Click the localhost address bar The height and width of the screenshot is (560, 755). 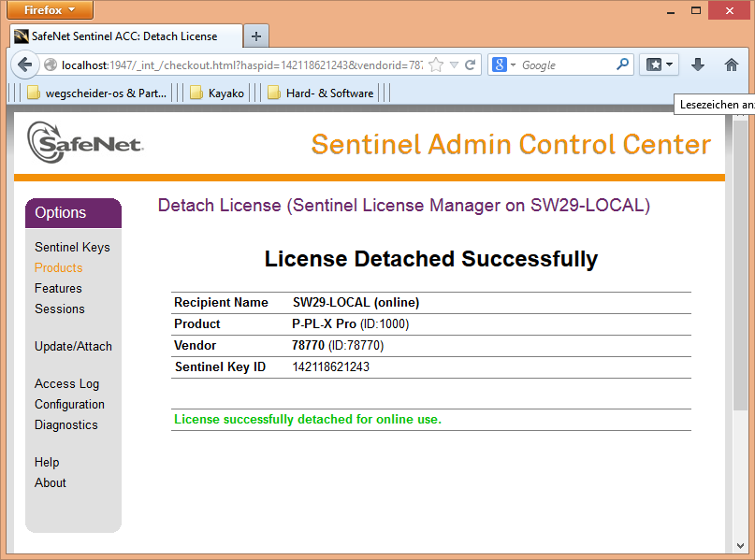[241, 65]
